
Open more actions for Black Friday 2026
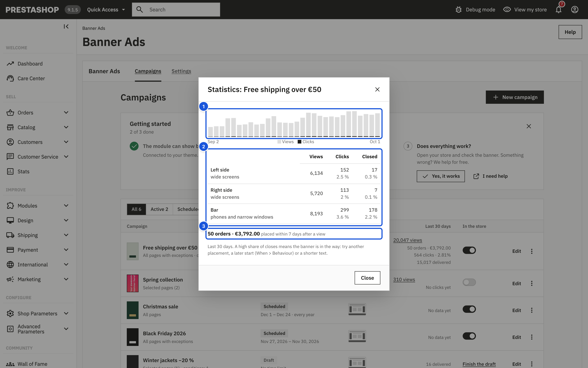[532, 337]
